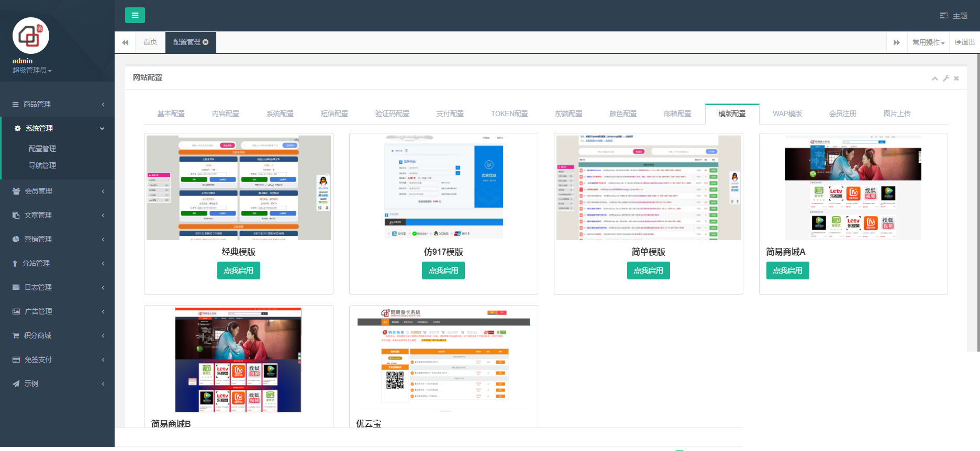
Task: Expand the 示例 menu
Action: 57,384
